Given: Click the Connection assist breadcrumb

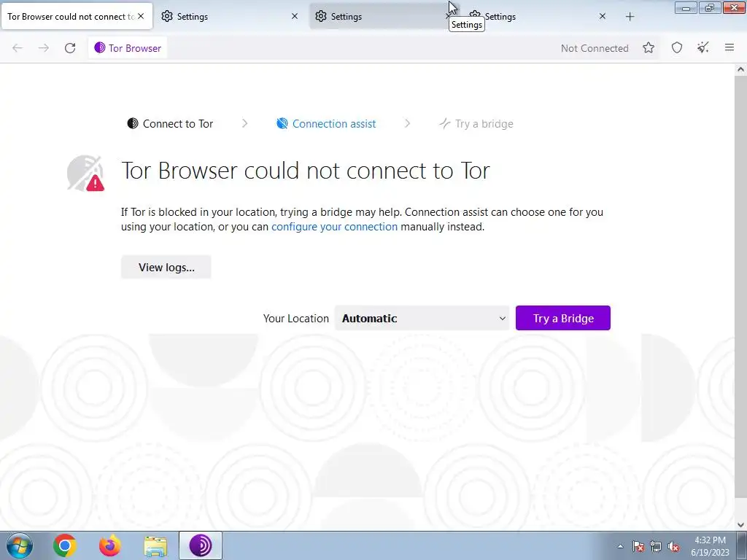Looking at the screenshot, I should [x=326, y=124].
